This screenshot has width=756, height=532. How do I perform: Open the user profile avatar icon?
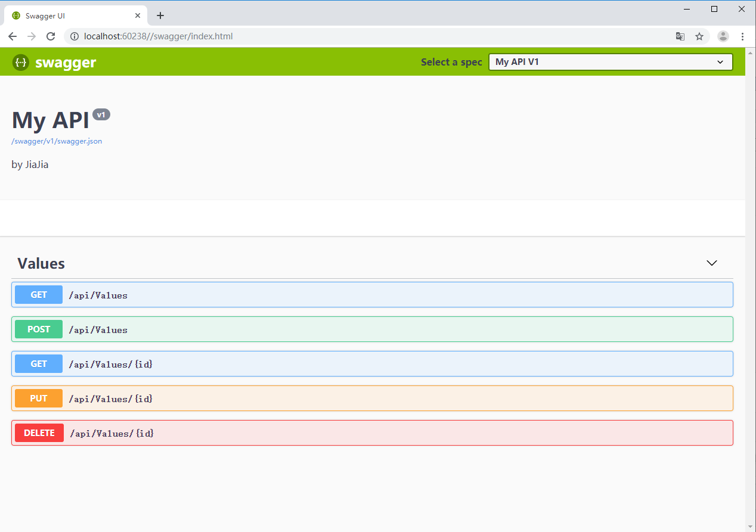pyautogui.click(x=723, y=36)
